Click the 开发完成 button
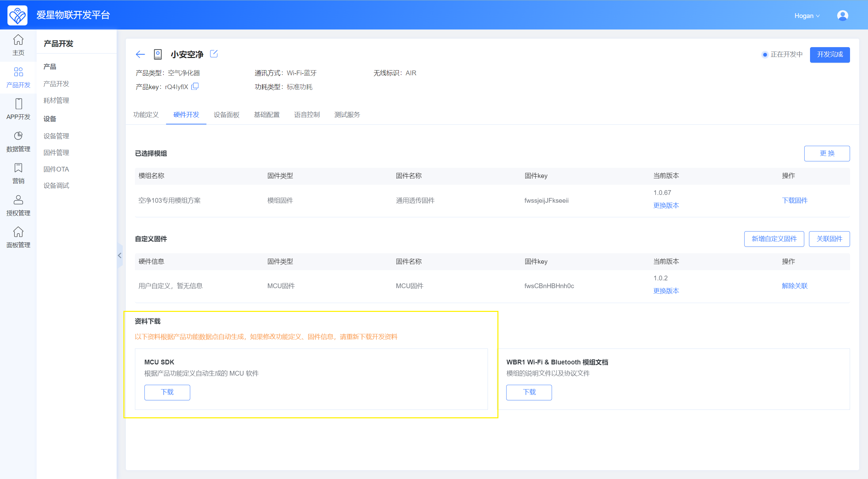Screen dimensions: 868x479 pyautogui.click(x=829, y=55)
